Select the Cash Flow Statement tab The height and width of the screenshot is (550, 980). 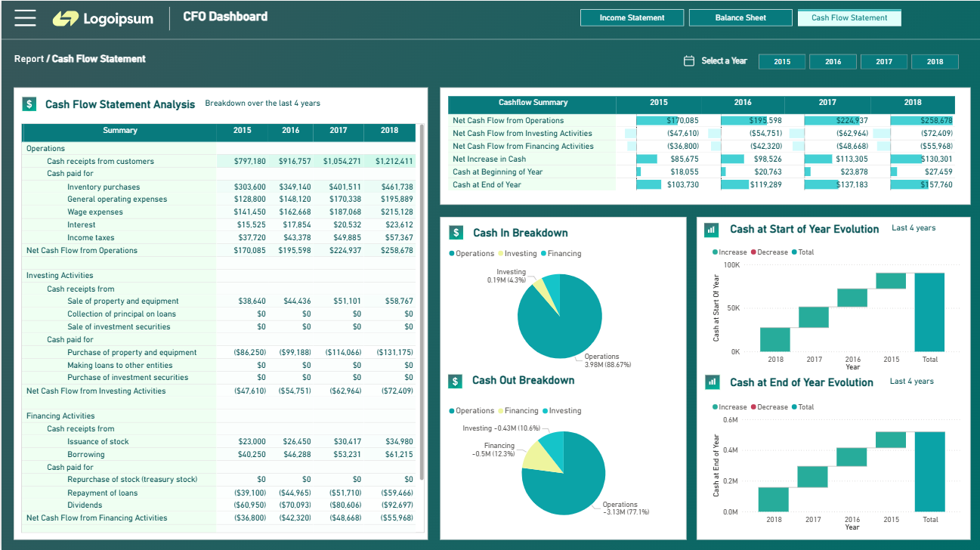(x=849, y=17)
